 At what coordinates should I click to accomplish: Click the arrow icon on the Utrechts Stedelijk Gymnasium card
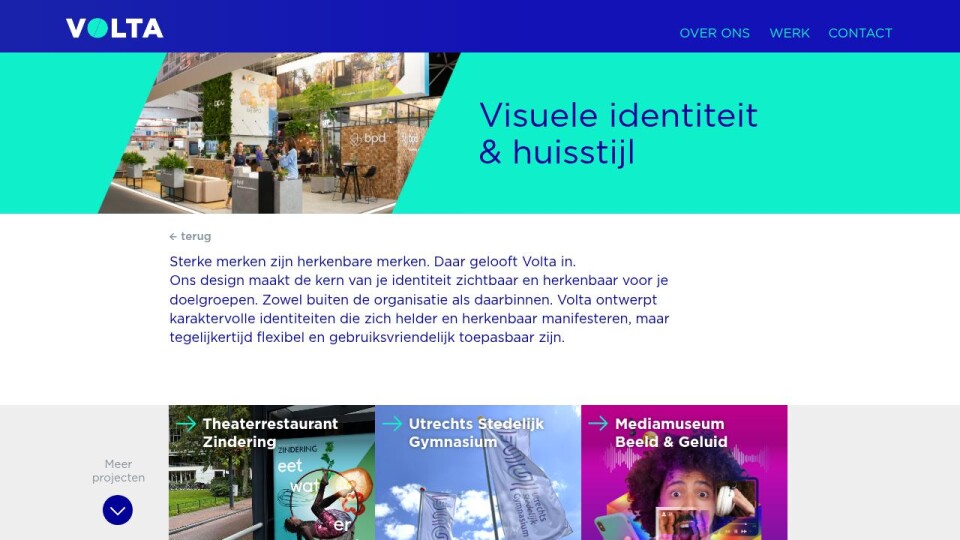(x=392, y=424)
